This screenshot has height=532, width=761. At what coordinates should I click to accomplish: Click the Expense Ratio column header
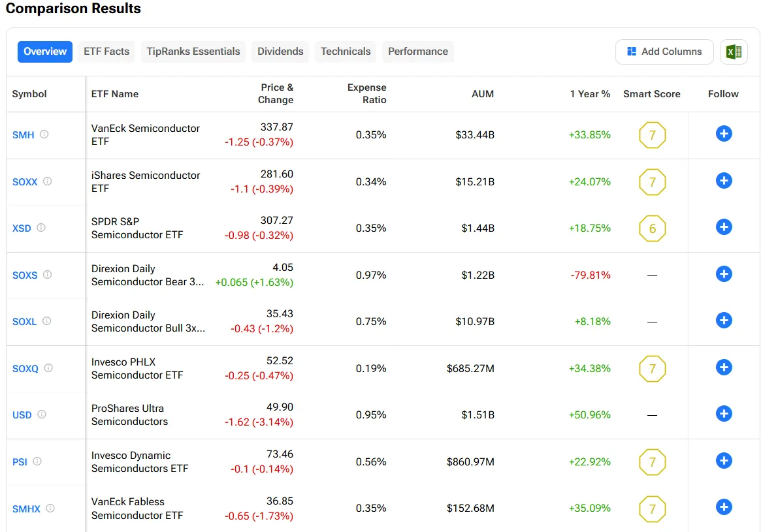click(x=366, y=93)
